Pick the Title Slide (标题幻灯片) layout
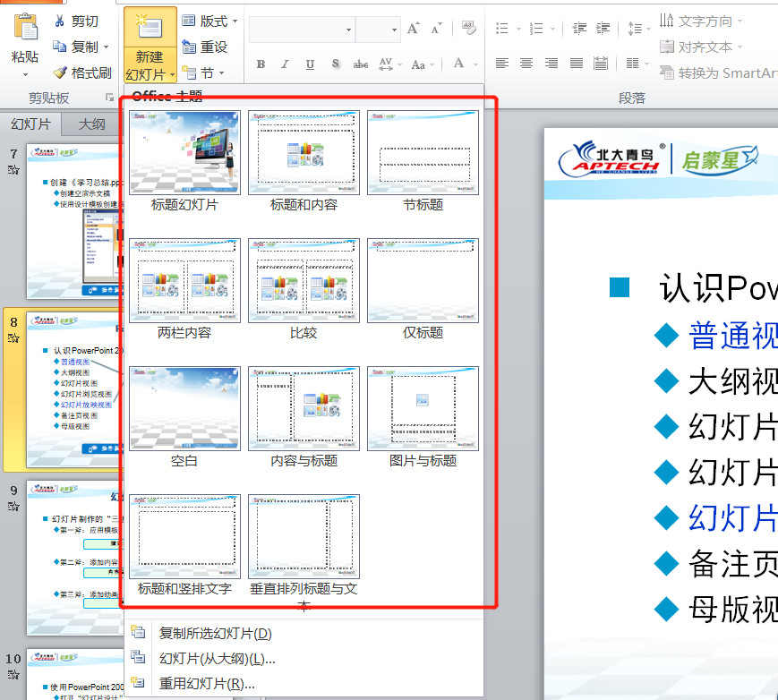 coord(185,152)
